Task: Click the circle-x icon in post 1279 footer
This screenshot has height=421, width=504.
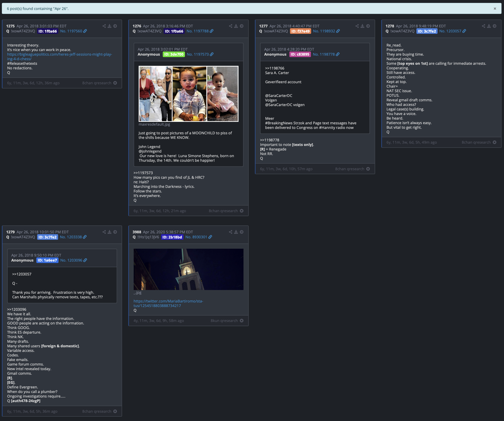Action: pyautogui.click(x=115, y=411)
